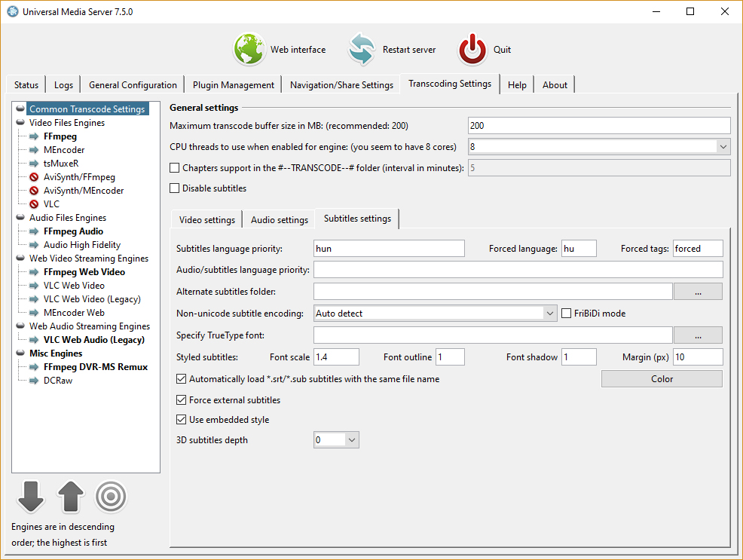This screenshot has width=743, height=560.
Task: Browse for Alternate subtitles folder
Action: click(x=698, y=292)
